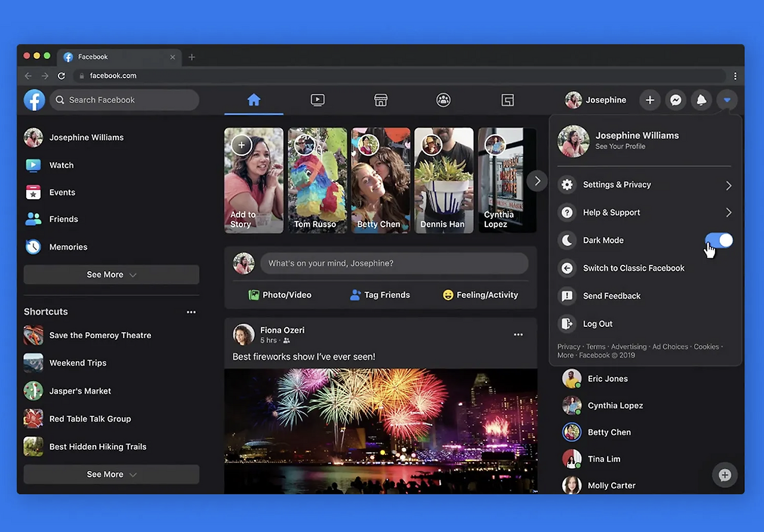Focus the Search Facebook field

click(124, 100)
